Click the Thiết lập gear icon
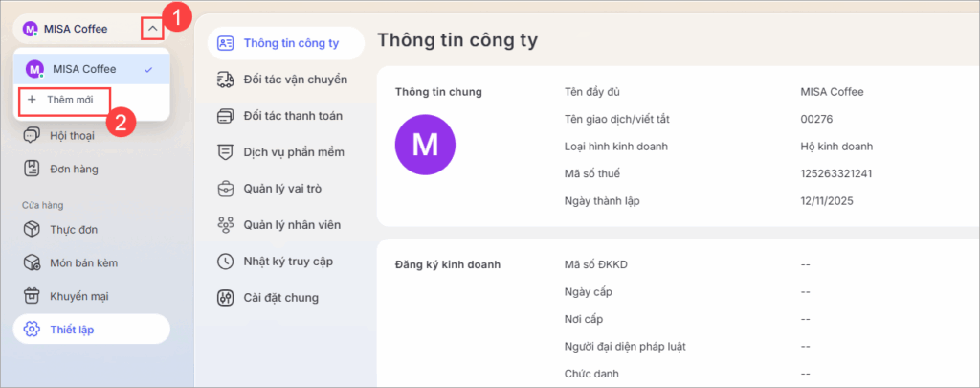980x388 pixels. click(32, 330)
